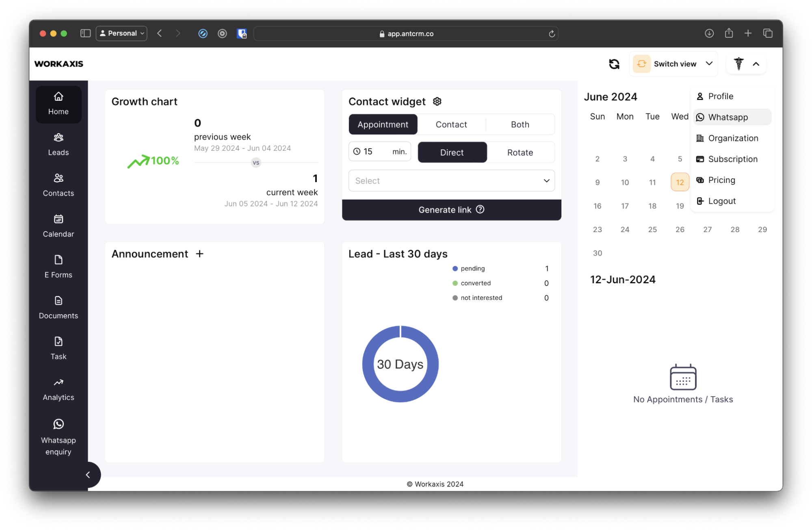Open the Calendar from the sidebar
This screenshot has width=812, height=530.
58,226
